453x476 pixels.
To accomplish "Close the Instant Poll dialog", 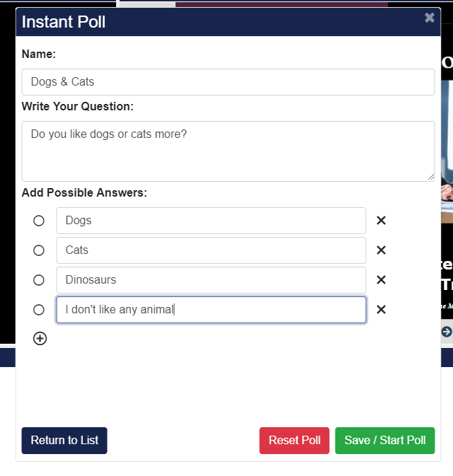I will tap(429, 18).
